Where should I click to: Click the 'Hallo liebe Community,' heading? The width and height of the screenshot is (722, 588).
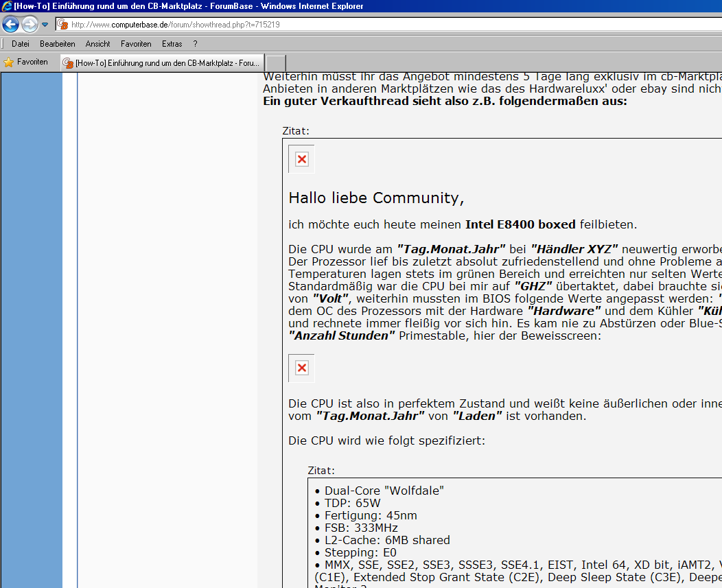pyautogui.click(x=376, y=198)
